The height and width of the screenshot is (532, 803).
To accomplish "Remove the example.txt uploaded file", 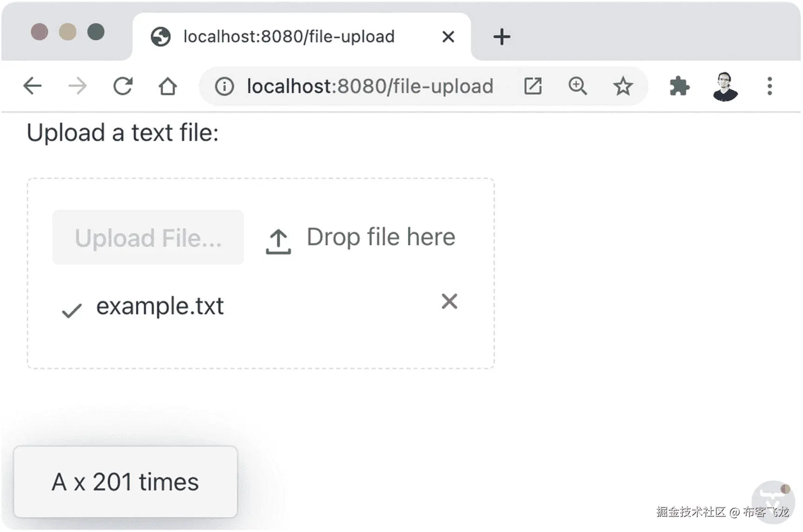I will [449, 301].
